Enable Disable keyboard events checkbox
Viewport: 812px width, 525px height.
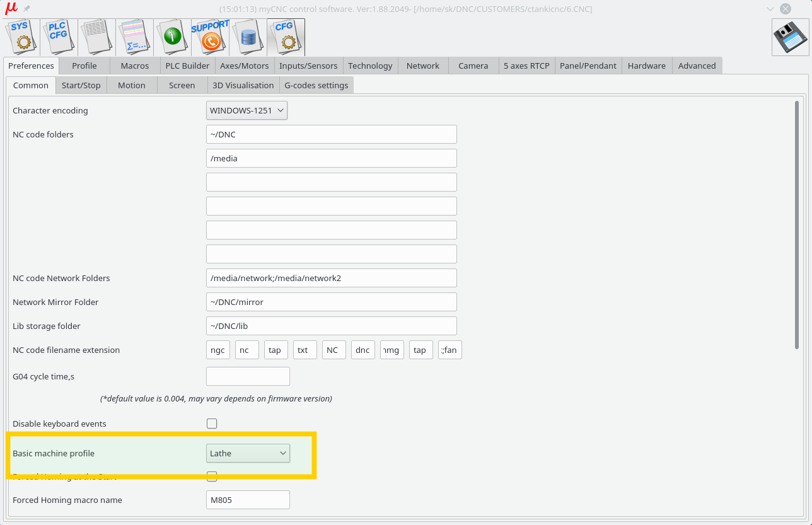[x=212, y=424]
